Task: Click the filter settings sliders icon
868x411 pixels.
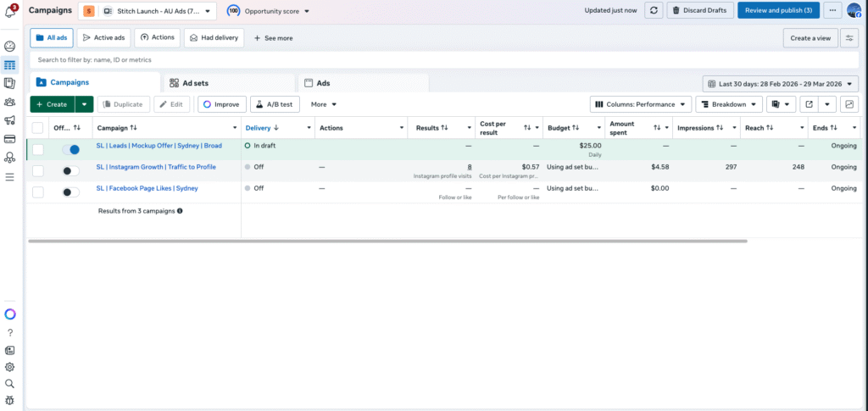Action: pos(849,38)
